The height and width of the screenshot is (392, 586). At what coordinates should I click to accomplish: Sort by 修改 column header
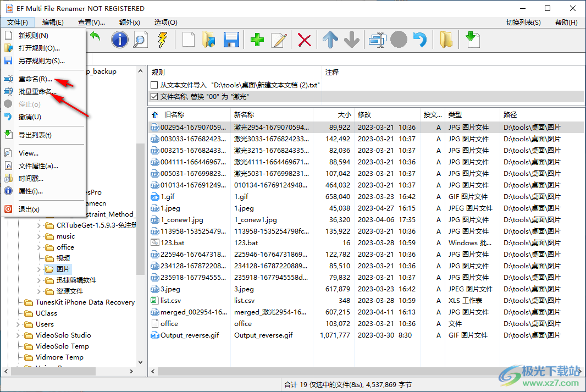click(387, 115)
